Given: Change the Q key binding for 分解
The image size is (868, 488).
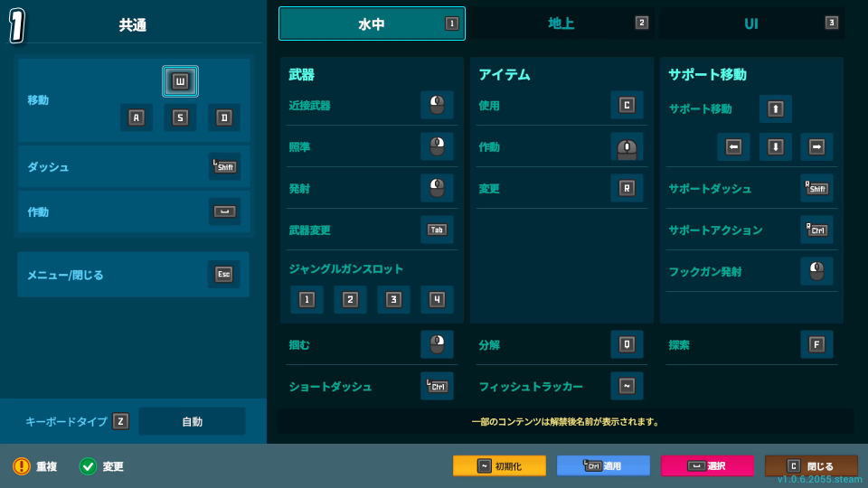Looking at the screenshot, I should coord(627,344).
